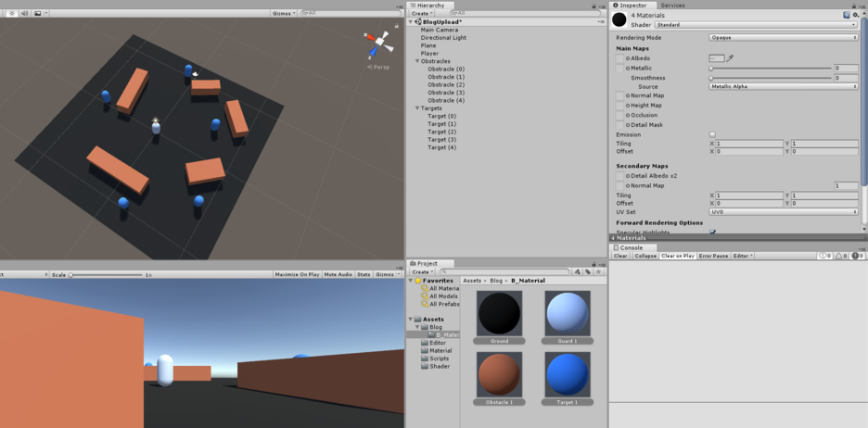Toggle Error Pause in Console
Screen dimensions: 868x428
[713, 256]
